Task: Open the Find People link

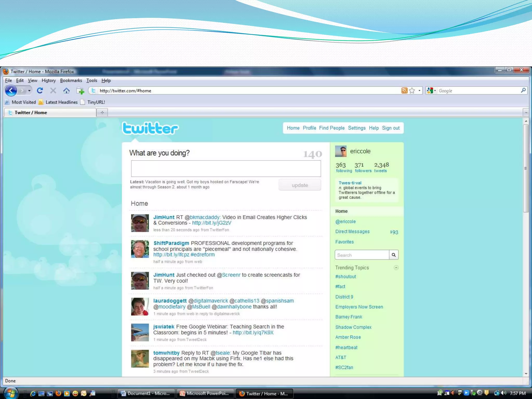Action: 332,128
